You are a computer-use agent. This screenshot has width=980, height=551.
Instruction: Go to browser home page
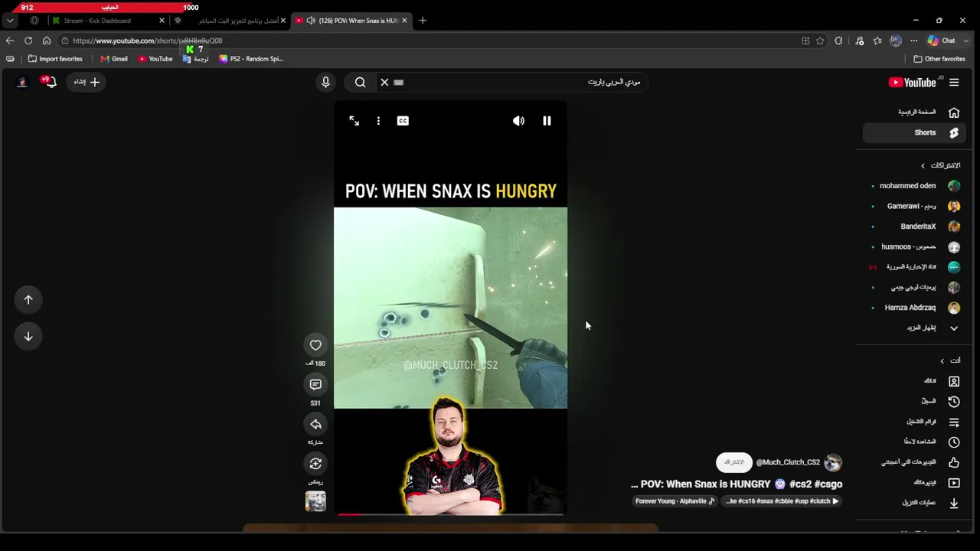coord(47,41)
